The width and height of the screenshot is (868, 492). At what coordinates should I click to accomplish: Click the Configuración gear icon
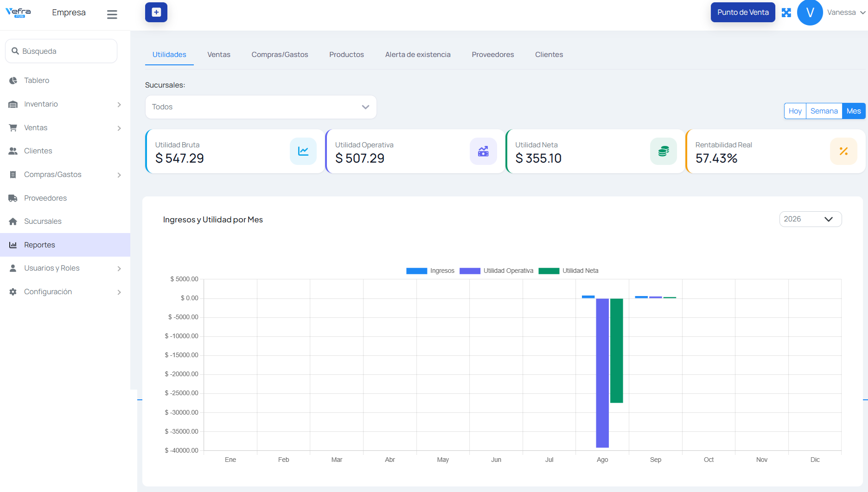tap(13, 292)
